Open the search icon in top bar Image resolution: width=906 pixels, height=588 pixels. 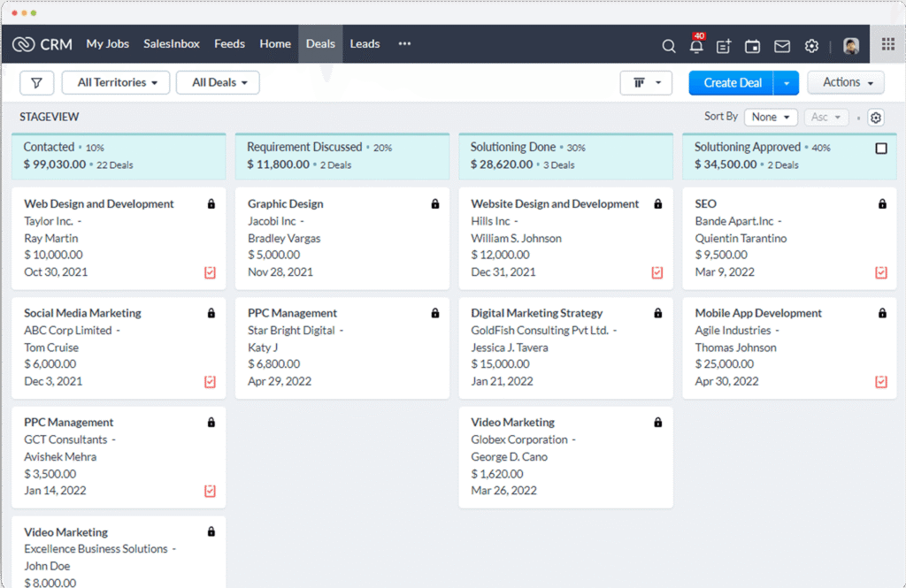pyautogui.click(x=669, y=46)
